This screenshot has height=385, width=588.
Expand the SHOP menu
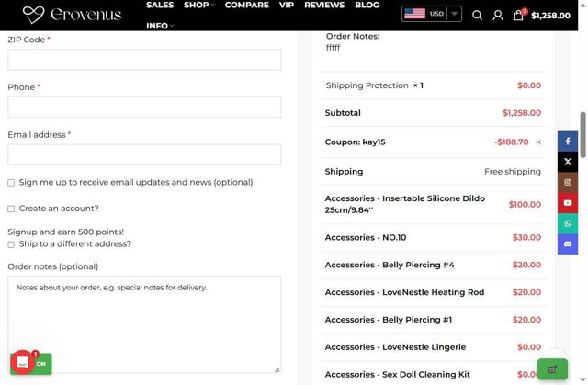tap(198, 6)
